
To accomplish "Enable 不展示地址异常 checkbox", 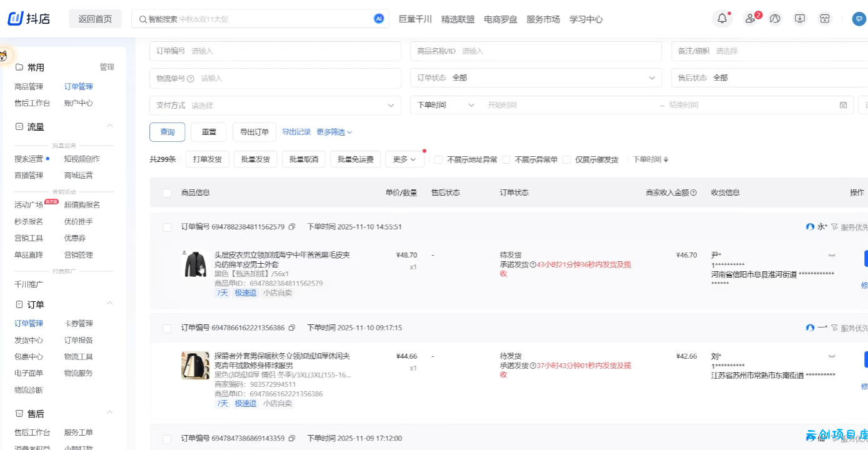I will tap(439, 159).
